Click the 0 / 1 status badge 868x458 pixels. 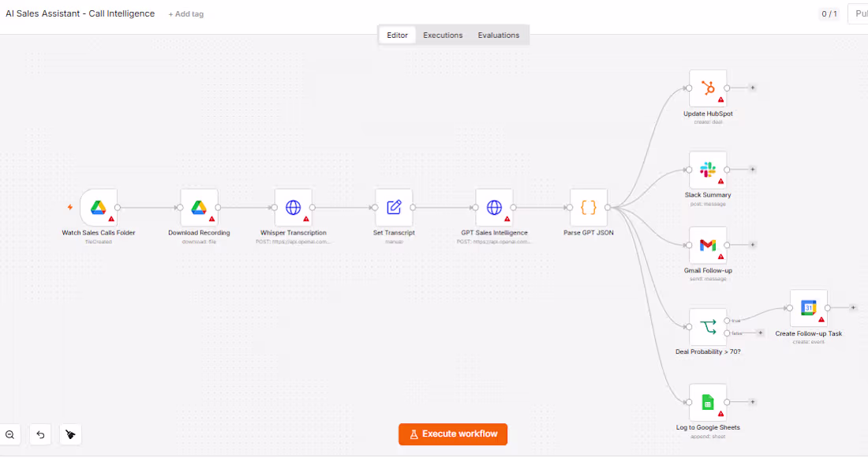click(x=829, y=14)
